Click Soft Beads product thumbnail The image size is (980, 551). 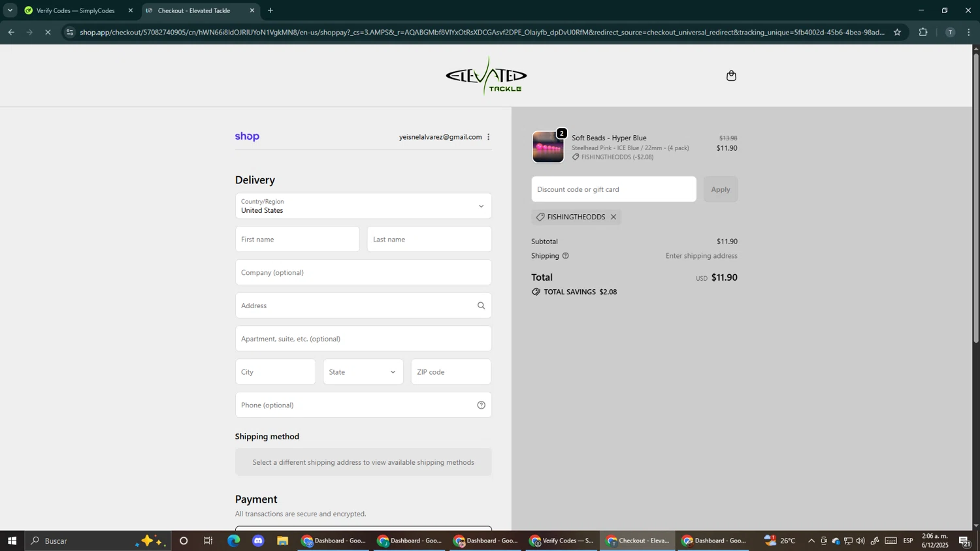pyautogui.click(x=547, y=147)
